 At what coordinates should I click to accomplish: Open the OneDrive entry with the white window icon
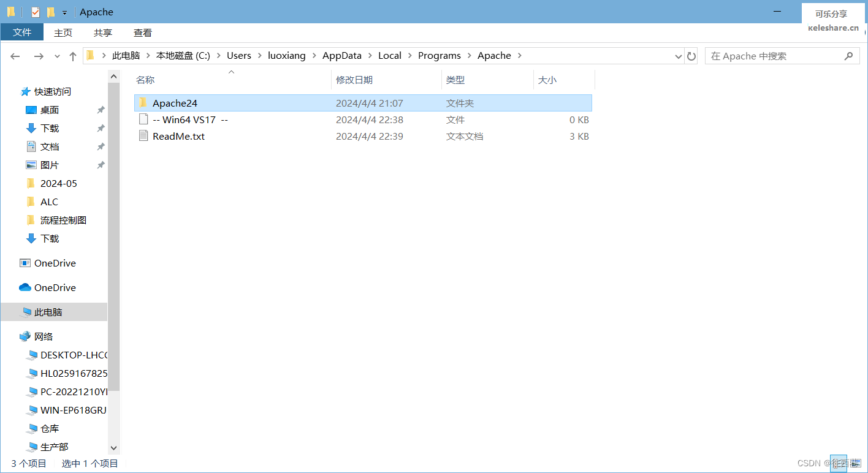55,263
